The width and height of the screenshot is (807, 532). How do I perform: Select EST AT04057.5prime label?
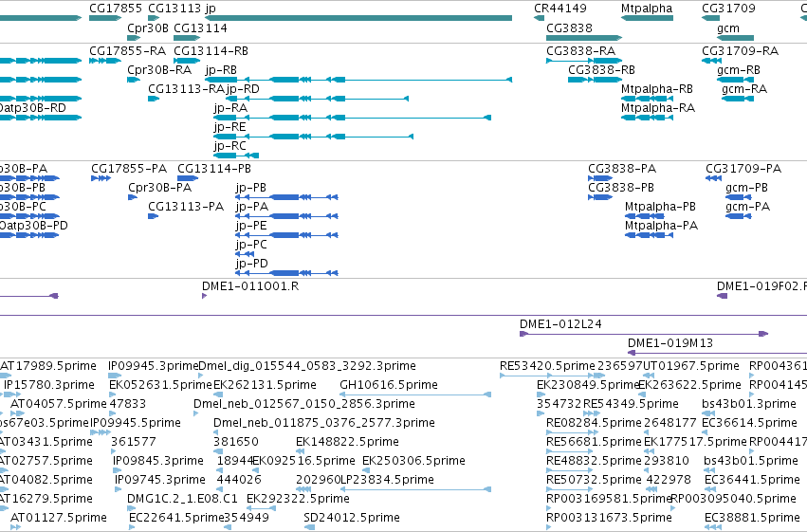coord(58,404)
